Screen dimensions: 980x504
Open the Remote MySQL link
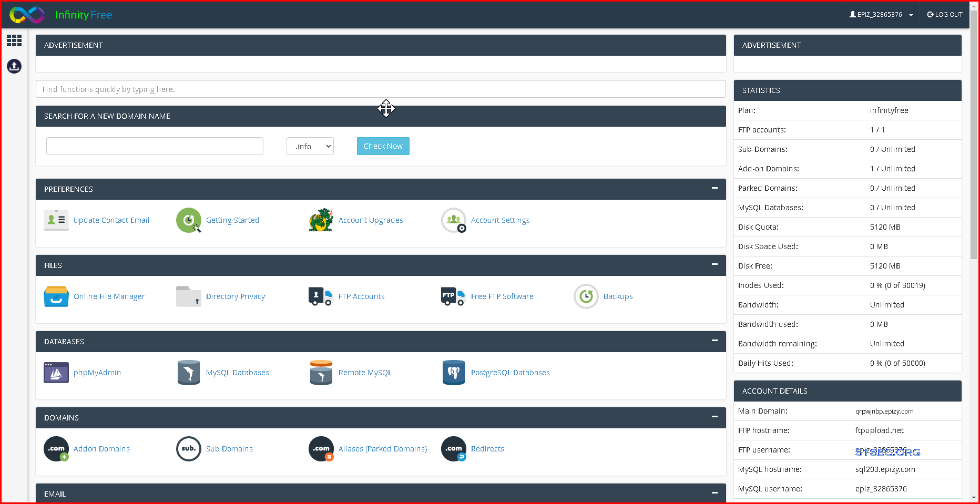[x=365, y=373]
